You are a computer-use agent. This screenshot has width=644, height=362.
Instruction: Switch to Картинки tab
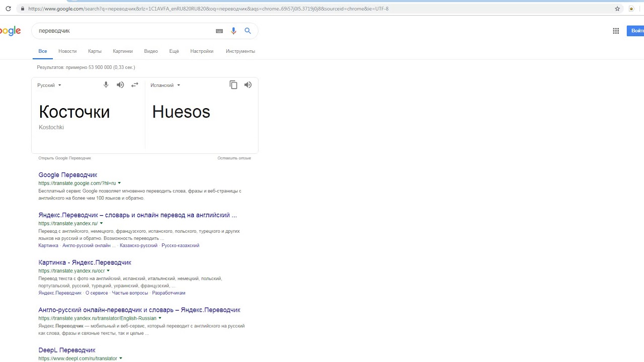point(123,51)
